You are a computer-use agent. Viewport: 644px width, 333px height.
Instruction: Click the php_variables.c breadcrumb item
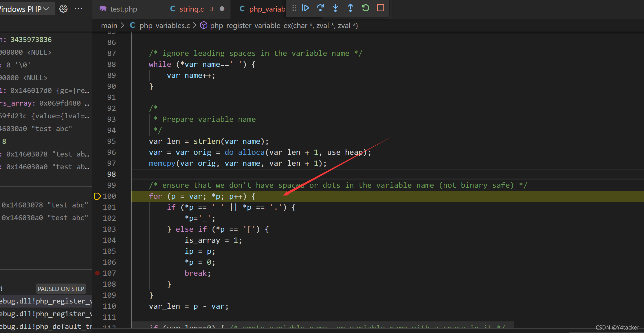[164, 26]
